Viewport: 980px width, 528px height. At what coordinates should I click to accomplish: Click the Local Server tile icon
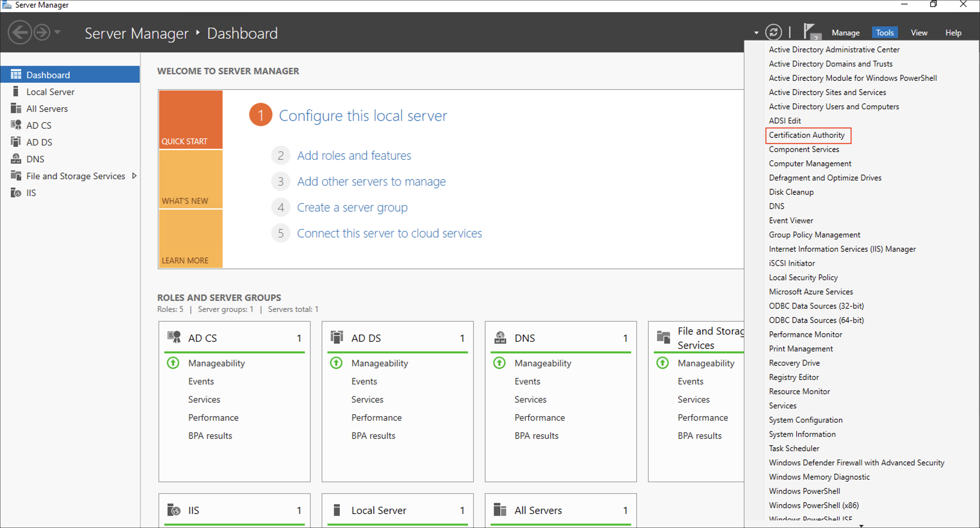click(x=337, y=510)
